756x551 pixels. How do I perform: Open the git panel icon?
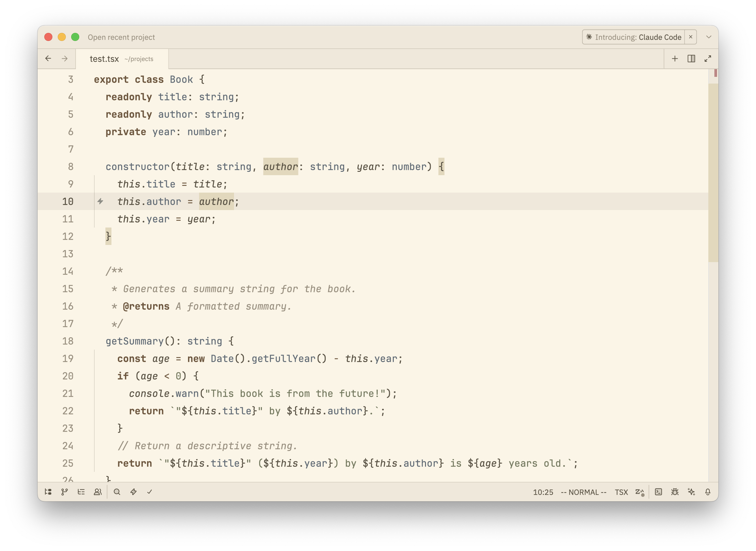coord(64,492)
